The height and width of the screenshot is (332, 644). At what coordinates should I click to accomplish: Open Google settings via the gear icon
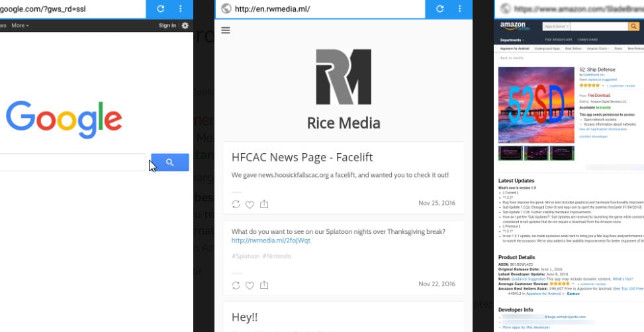185,25
